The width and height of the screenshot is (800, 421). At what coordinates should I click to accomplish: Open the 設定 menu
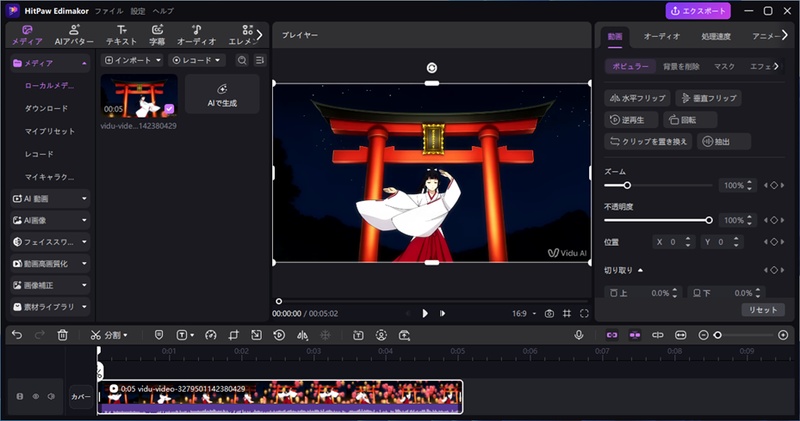coord(138,11)
